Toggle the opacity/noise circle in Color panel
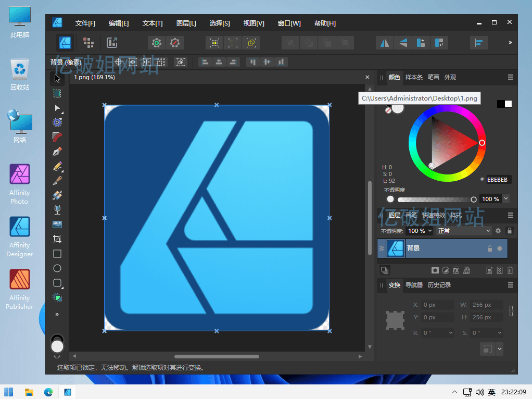This screenshot has height=399, width=532. pos(390,199)
